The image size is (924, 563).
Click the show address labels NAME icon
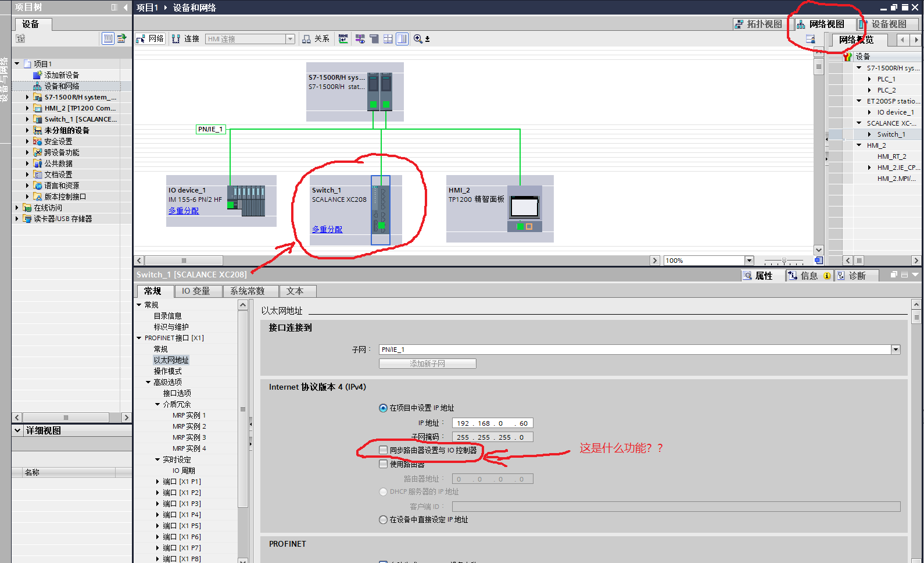point(343,39)
